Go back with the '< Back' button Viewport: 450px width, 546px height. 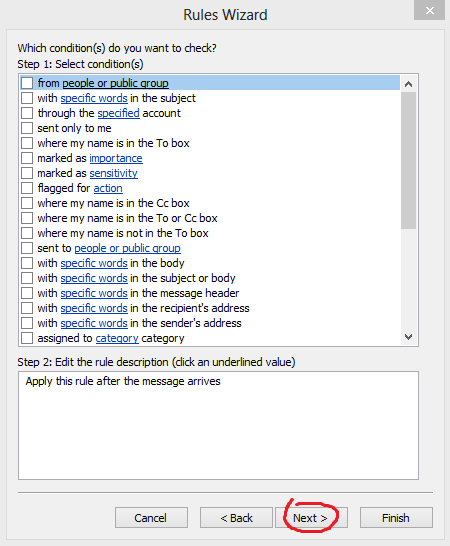(236, 518)
